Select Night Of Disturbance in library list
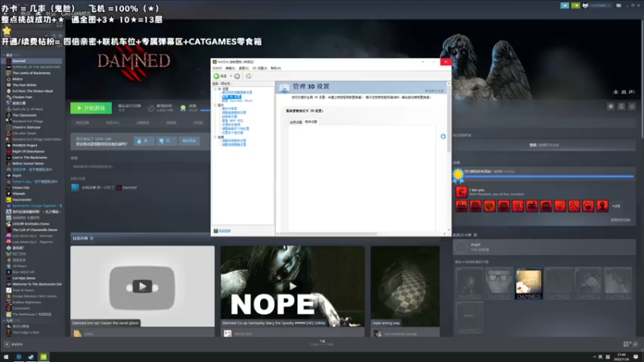 point(28,151)
